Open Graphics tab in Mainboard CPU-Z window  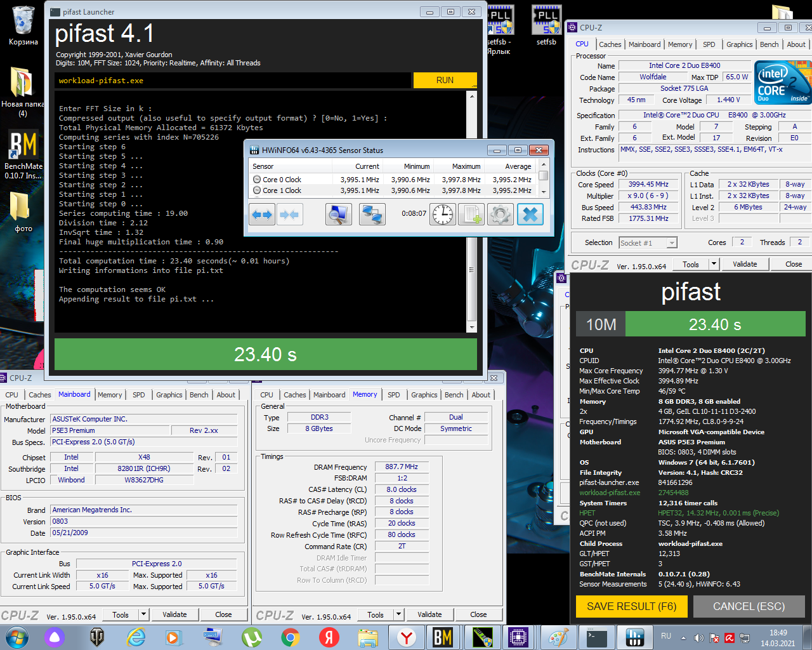(169, 395)
